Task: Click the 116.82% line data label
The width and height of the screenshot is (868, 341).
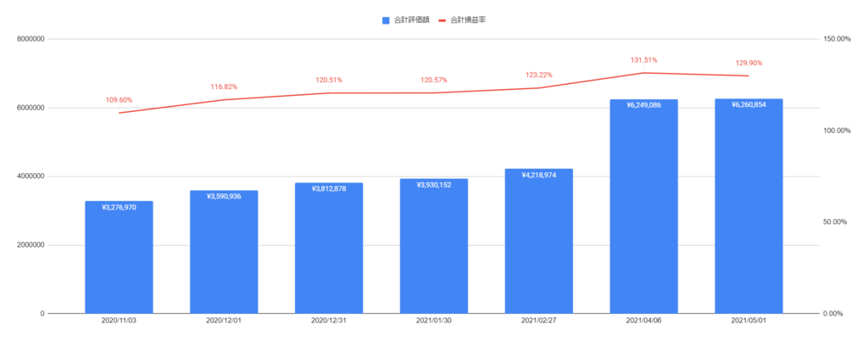Action: [x=224, y=87]
